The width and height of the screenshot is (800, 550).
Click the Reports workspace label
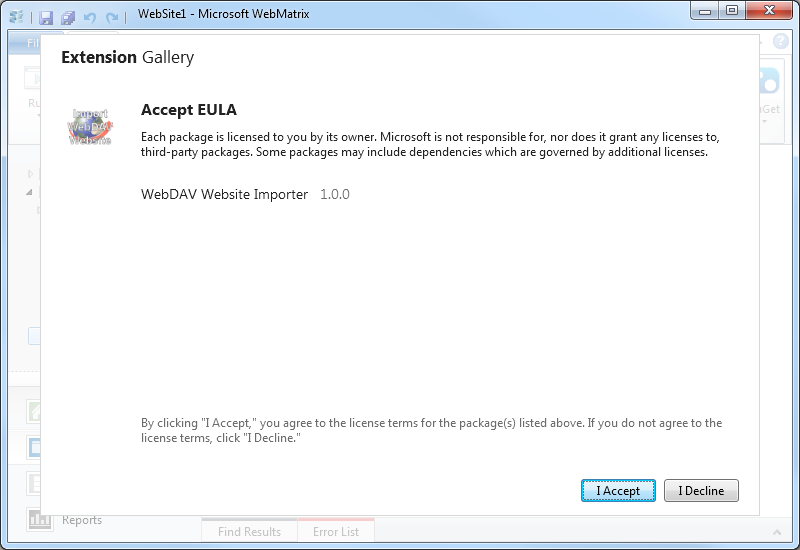tap(82, 520)
